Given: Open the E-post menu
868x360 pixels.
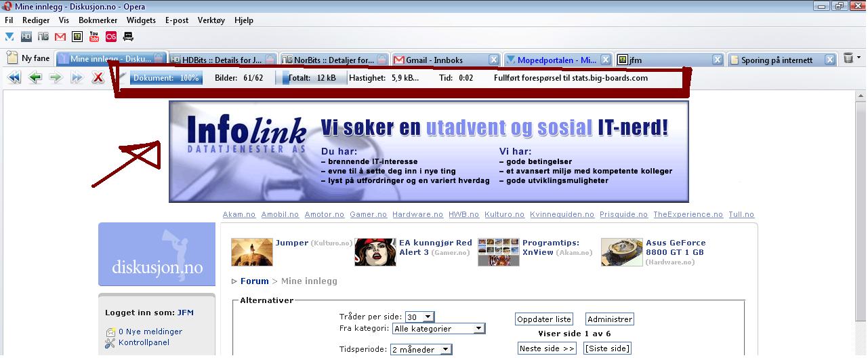Looking at the screenshot, I should coord(177,20).
